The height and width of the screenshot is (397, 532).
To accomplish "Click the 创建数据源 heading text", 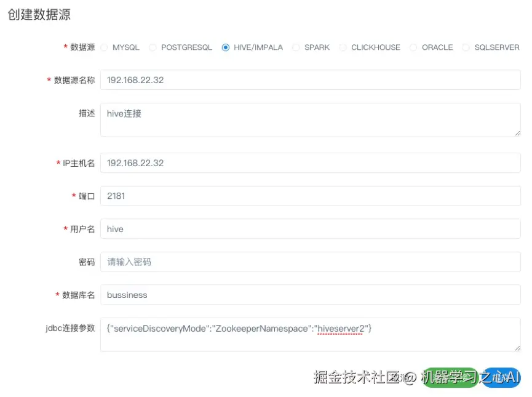I will [x=39, y=15].
